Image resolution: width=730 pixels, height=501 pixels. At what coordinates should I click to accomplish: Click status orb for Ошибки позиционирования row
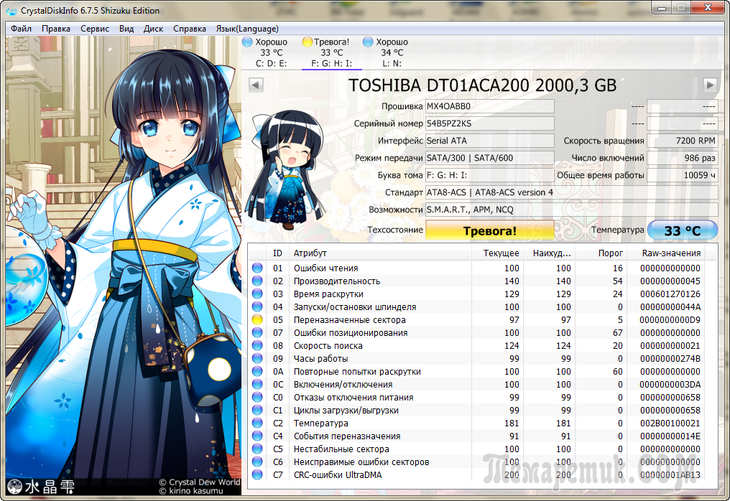(257, 332)
